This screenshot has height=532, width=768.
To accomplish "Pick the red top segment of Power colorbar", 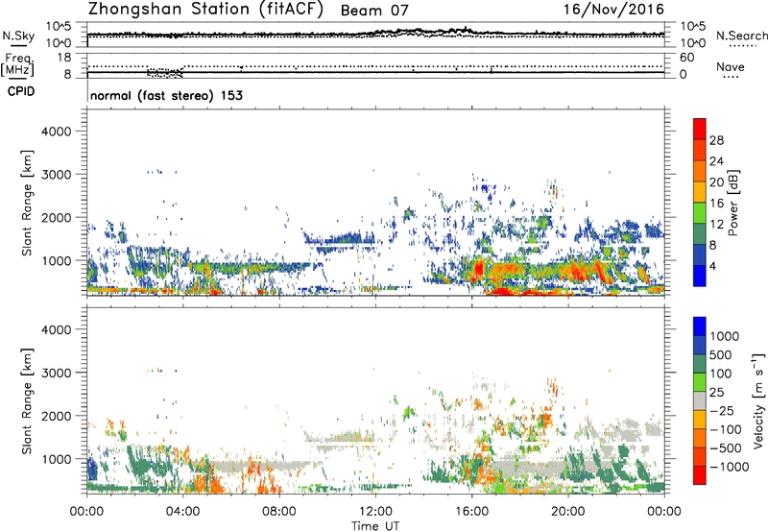I will click(700, 130).
